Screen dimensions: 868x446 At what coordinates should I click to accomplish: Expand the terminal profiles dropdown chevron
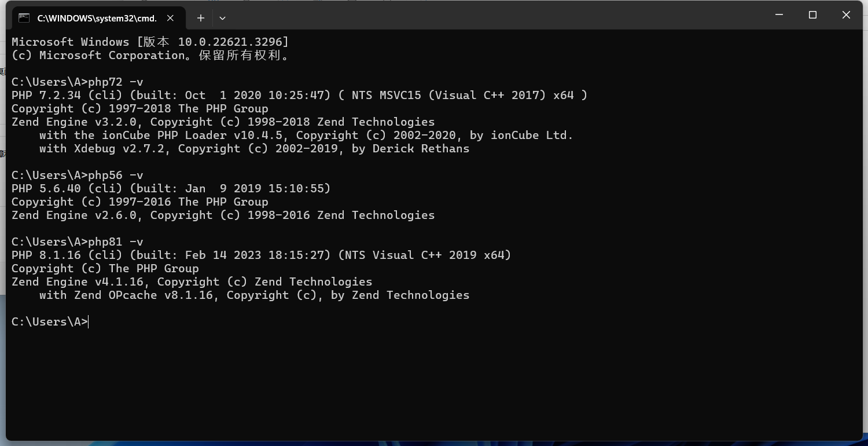click(x=222, y=18)
